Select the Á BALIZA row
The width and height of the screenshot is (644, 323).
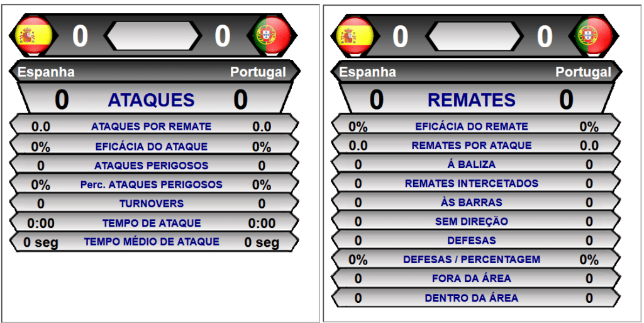[x=475, y=163]
